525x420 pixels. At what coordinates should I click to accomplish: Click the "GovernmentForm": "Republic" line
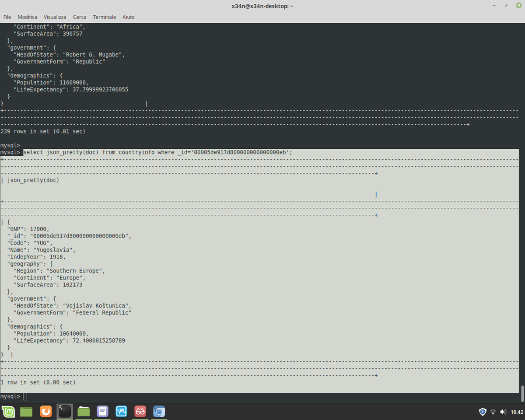(59, 62)
